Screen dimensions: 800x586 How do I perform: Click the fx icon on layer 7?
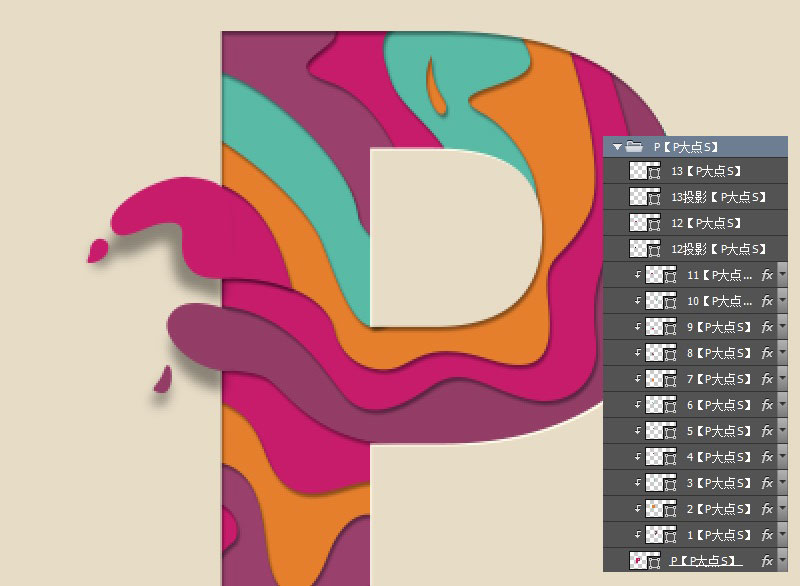768,379
